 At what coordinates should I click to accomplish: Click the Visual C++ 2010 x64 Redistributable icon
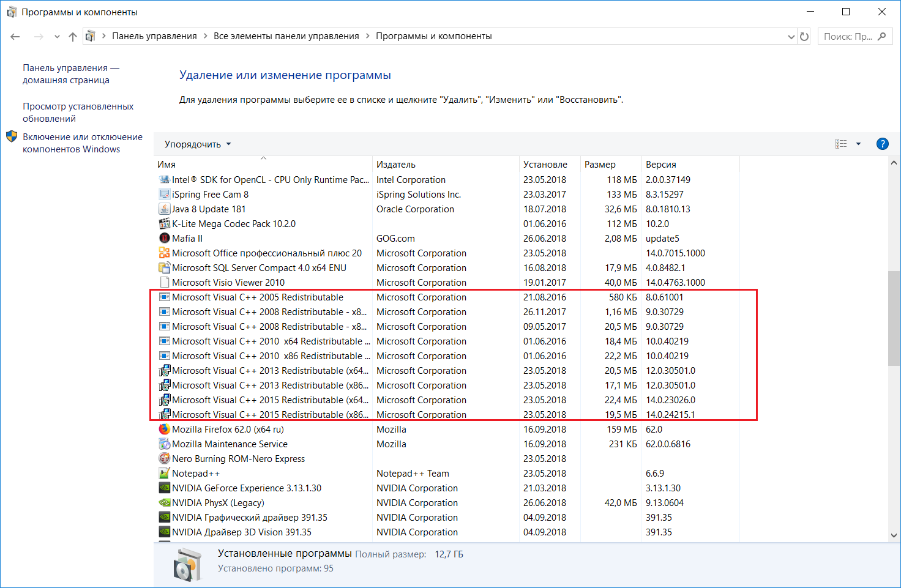164,341
